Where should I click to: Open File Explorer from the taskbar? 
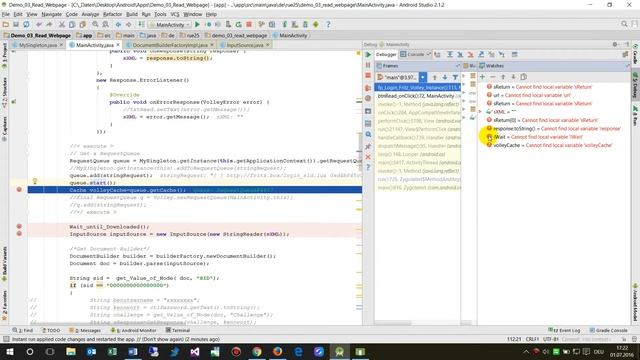point(71,351)
